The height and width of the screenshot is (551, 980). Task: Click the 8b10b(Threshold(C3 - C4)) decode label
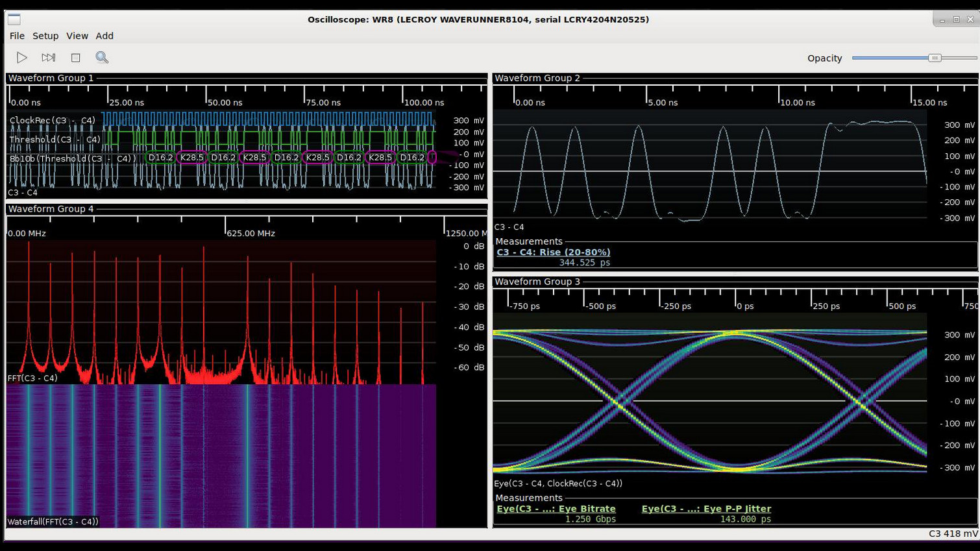coord(73,158)
